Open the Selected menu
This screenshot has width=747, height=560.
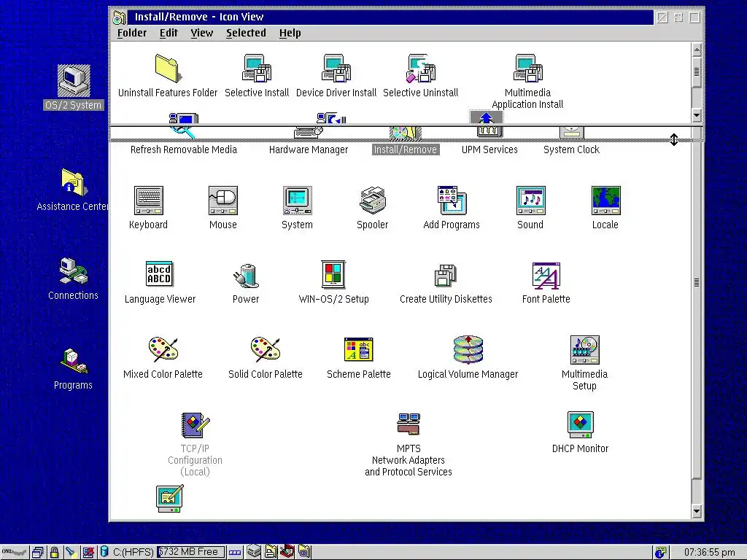(246, 33)
